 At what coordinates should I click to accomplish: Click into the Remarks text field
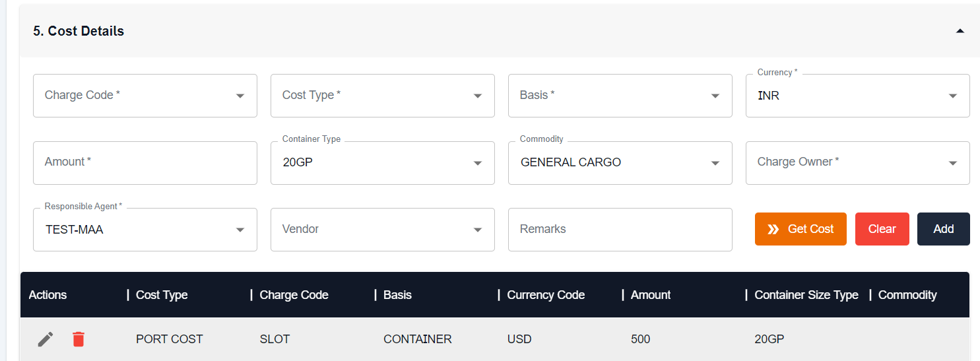pyautogui.click(x=620, y=230)
